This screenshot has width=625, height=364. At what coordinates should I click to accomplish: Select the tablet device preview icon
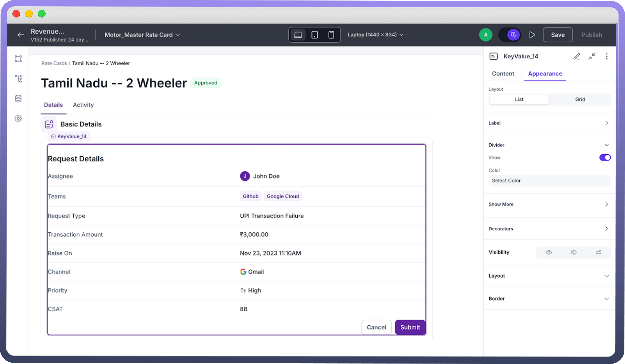click(314, 35)
